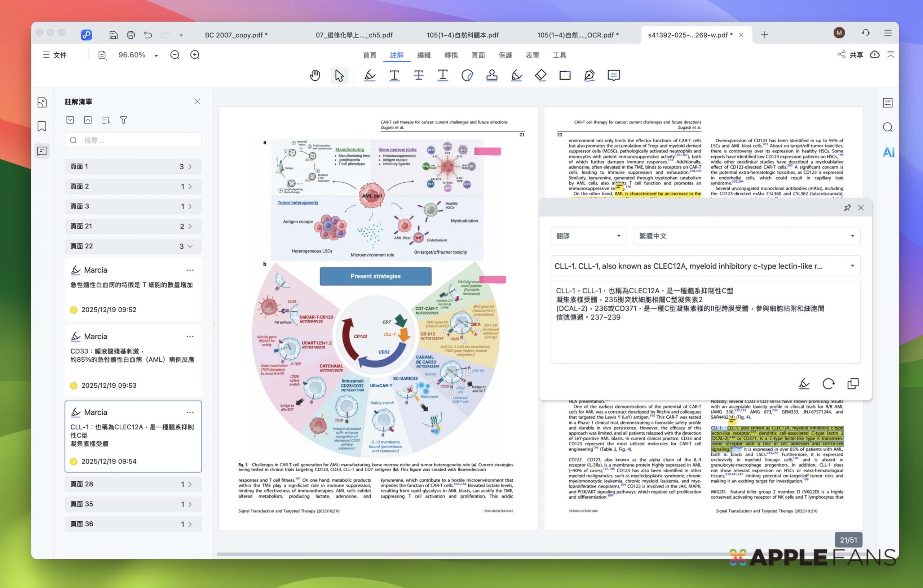
Task: Add a sticky note comment
Action: point(614,75)
